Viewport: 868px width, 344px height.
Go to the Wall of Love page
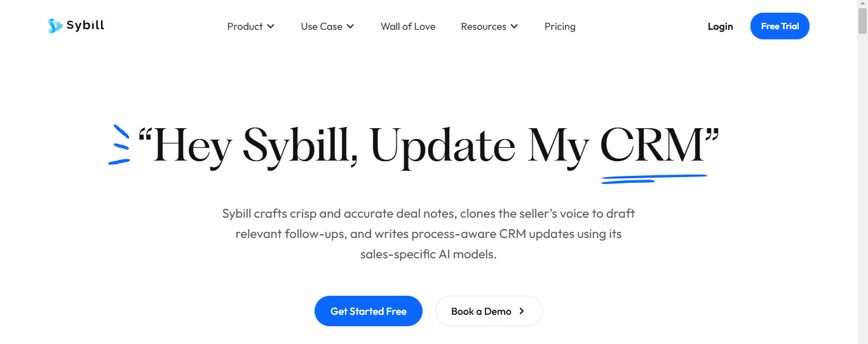click(408, 27)
